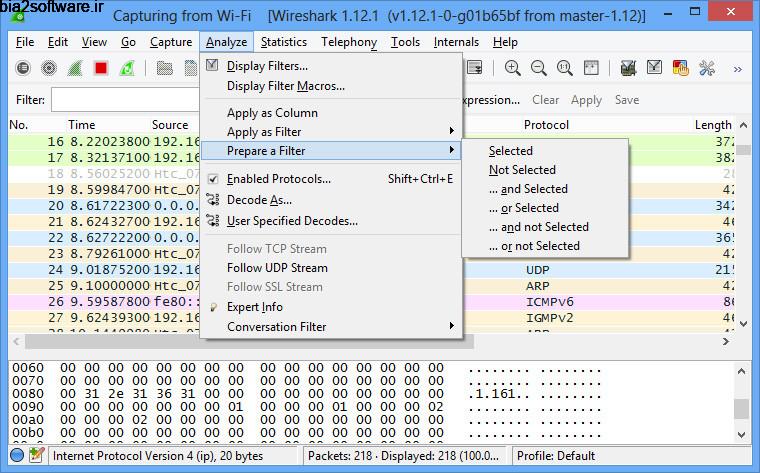Click packet list vertical scrollbar down arrow
The height and width of the screenshot is (473, 760).
[744, 324]
